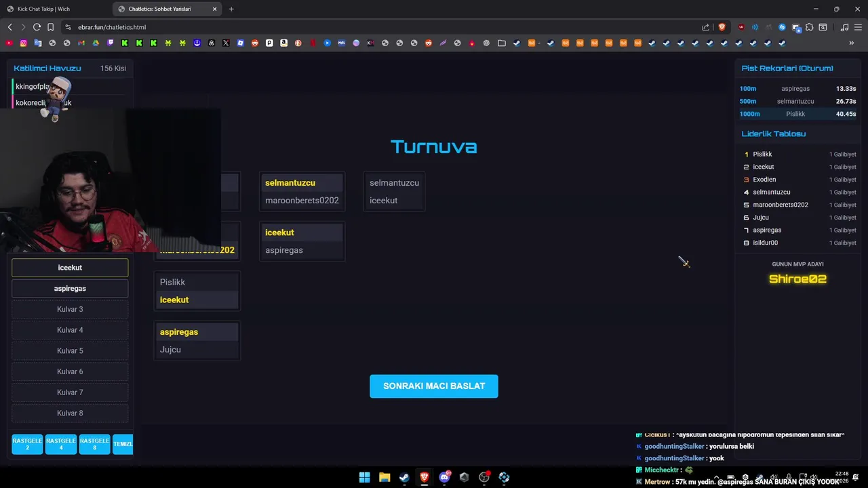
Task: Click Exodien in the Liderlik Tablosu
Action: pyautogui.click(x=764, y=180)
